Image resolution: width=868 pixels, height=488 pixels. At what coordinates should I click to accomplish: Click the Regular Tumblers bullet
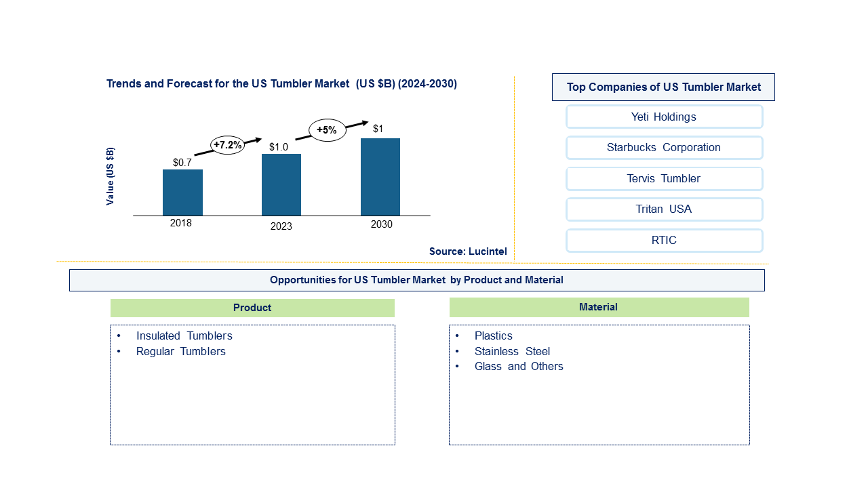click(x=180, y=352)
